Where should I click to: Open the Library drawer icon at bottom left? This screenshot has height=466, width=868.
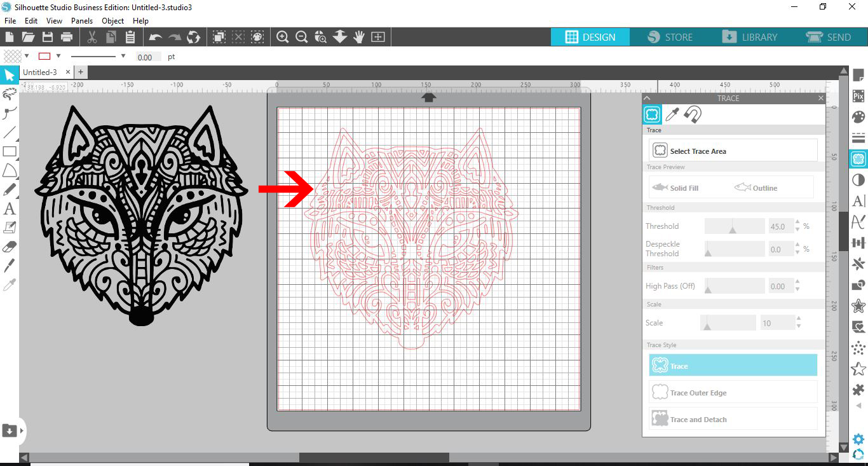coord(10,430)
